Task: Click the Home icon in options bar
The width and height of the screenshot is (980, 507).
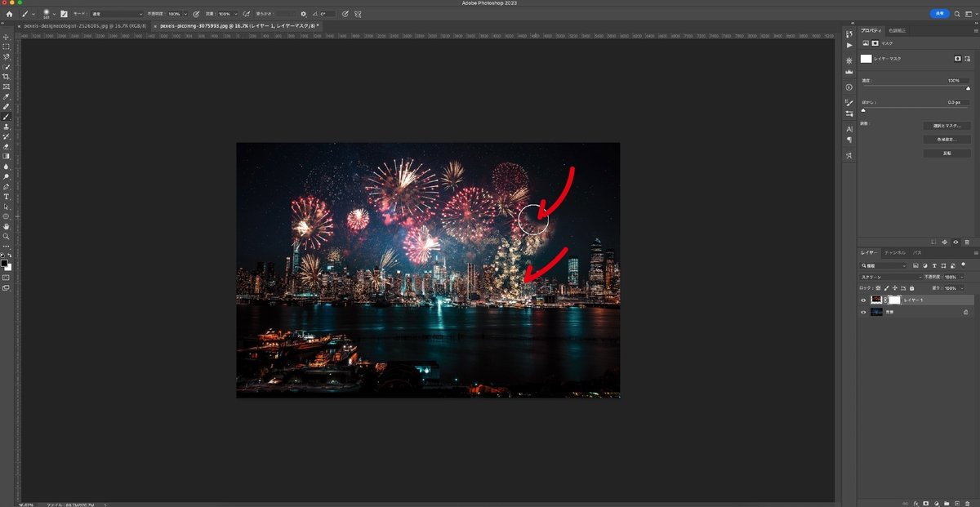Action: coord(10,14)
